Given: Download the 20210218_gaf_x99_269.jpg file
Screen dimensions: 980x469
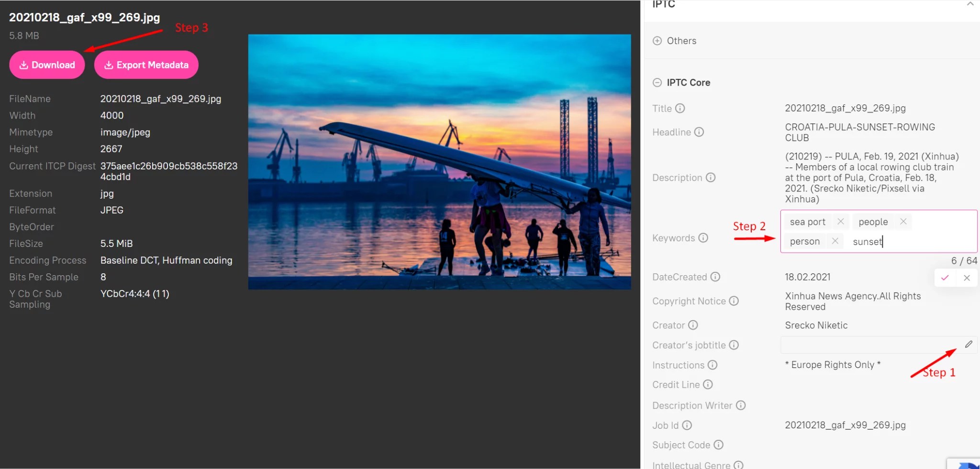Looking at the screenshot, I should [47, 65].
